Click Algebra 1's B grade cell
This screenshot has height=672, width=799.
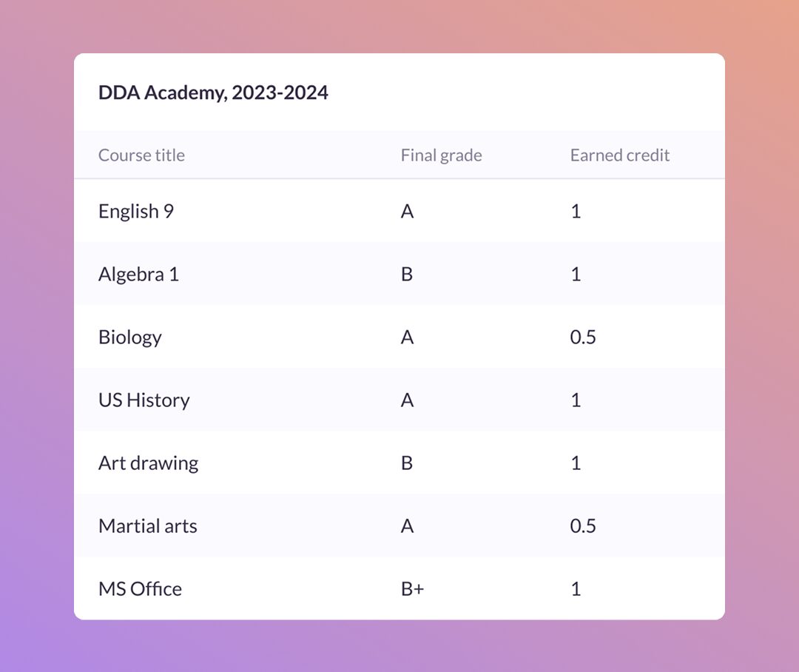(x=407, y=275)
